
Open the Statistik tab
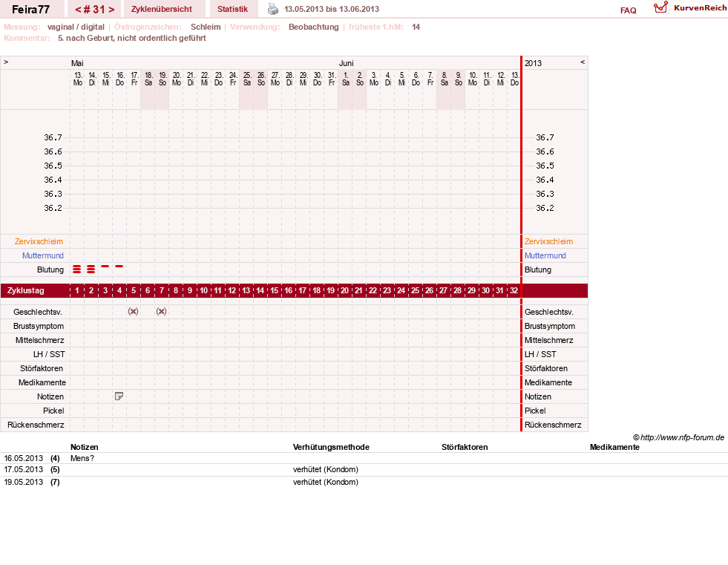tap(232, 9)
